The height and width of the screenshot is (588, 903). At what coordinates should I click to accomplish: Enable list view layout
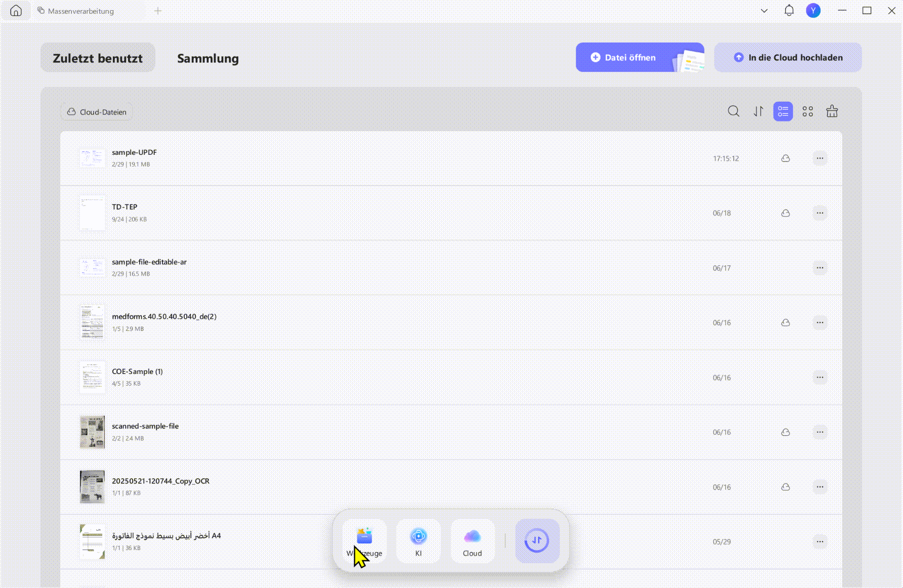coord(783,111)
